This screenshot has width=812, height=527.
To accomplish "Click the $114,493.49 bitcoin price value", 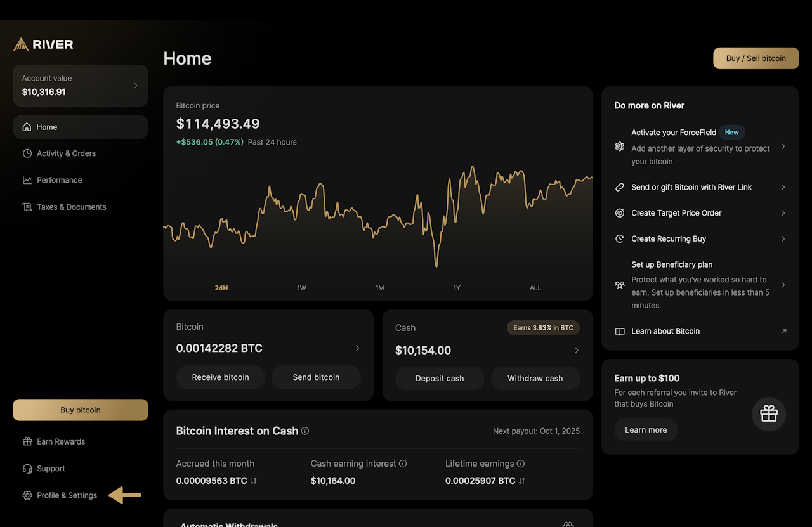I will pos(218,124).
